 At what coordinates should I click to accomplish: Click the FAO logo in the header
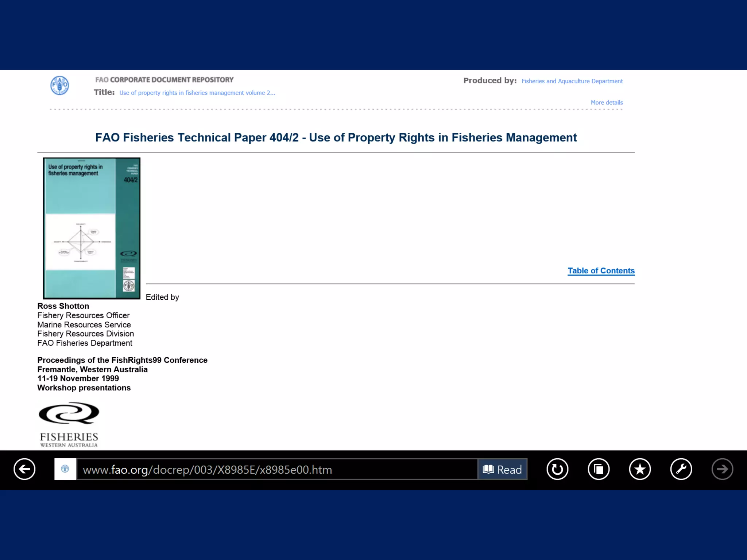(x=59, y=86)
